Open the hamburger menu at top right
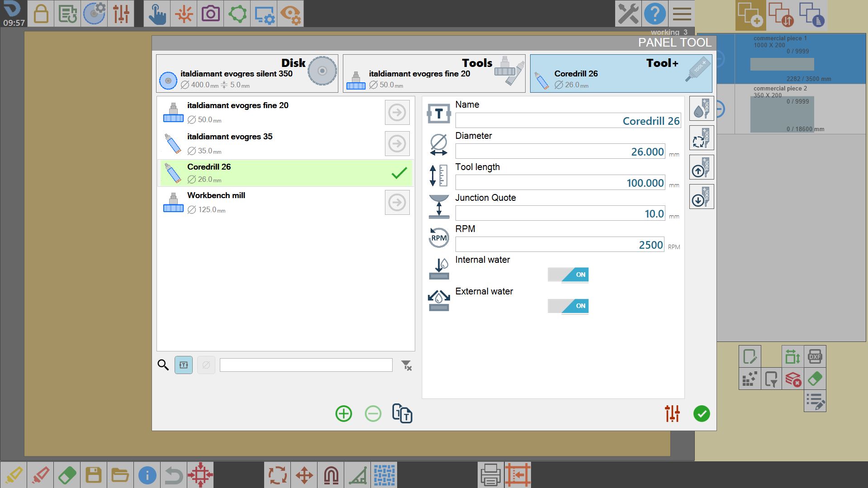The image size is (868, 488). 682,14
